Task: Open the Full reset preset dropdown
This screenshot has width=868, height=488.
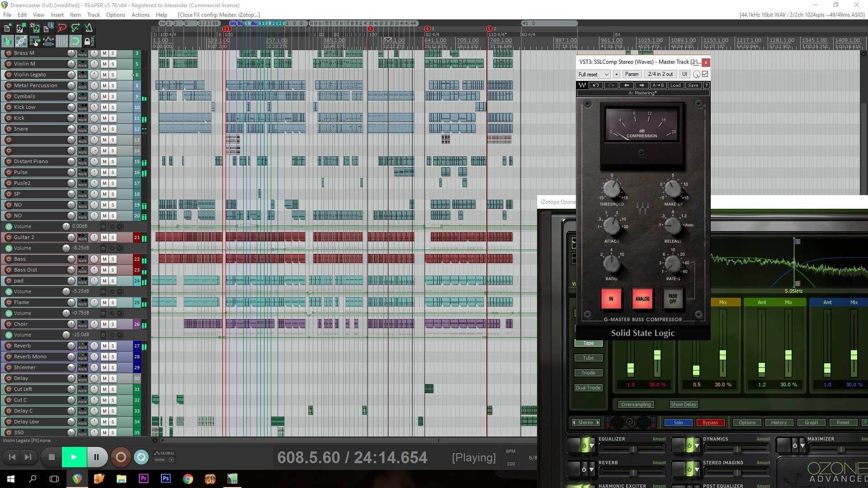Action: click(x=593, y=74)
